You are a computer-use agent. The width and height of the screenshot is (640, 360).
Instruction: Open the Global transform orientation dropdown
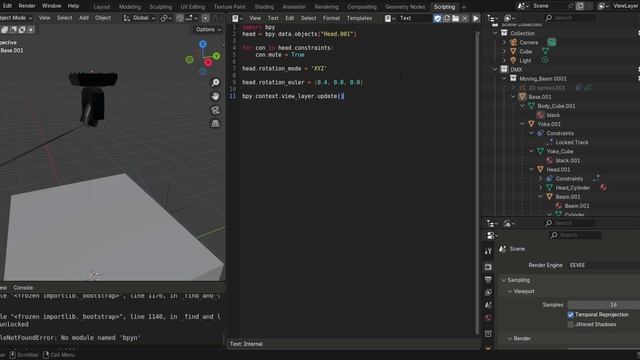point(139,18)
